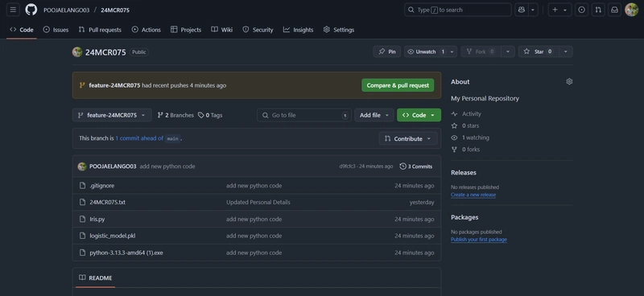Open the 3 Commits history link

[416, 166]
